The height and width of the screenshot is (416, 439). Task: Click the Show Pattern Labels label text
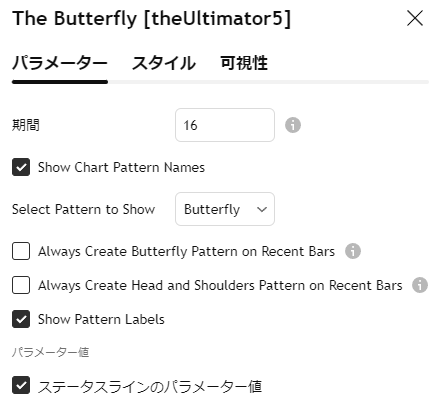(x=101, y=319)
